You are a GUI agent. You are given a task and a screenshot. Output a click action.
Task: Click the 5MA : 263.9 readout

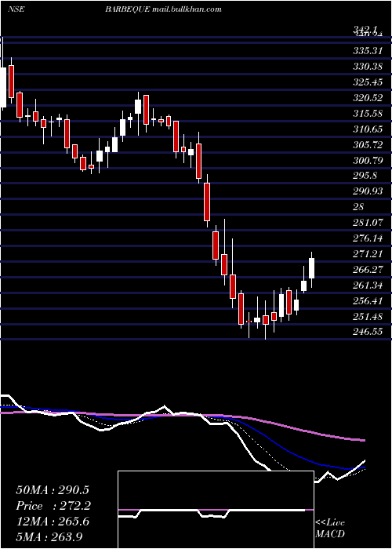point(49,536)
